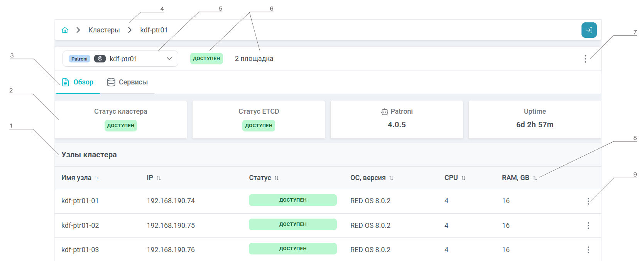644x261 pixels.
Task: Sort table by CPU column
Action: (x=463, y=178)
